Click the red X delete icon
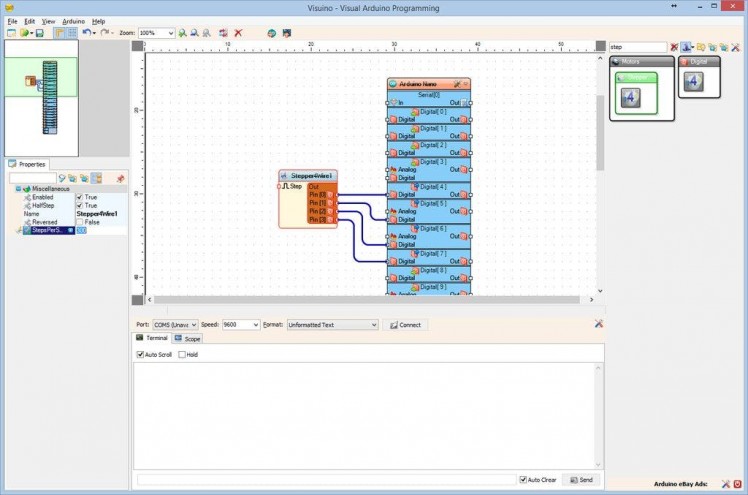This screenshot has width=748, height=495. pos(238,33)
